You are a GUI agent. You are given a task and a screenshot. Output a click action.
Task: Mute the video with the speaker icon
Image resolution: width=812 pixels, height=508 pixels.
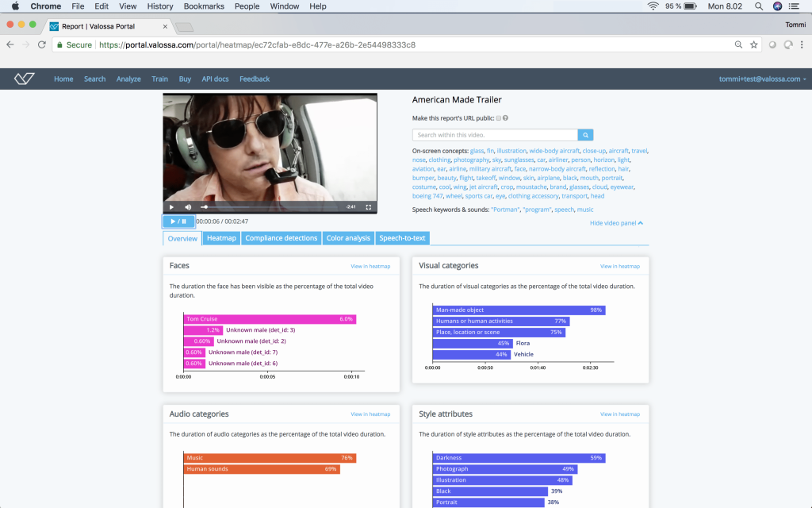pos(188,207)
